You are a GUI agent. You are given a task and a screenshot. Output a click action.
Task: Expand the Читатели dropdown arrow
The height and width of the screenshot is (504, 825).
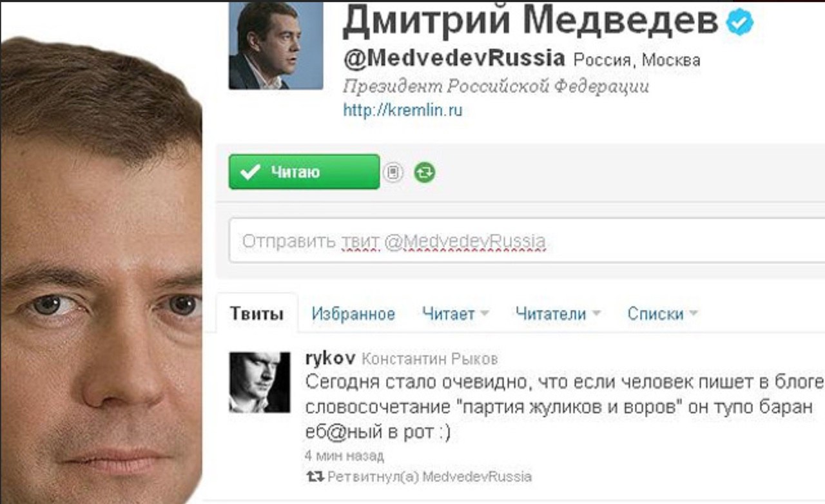click(596, 315)
